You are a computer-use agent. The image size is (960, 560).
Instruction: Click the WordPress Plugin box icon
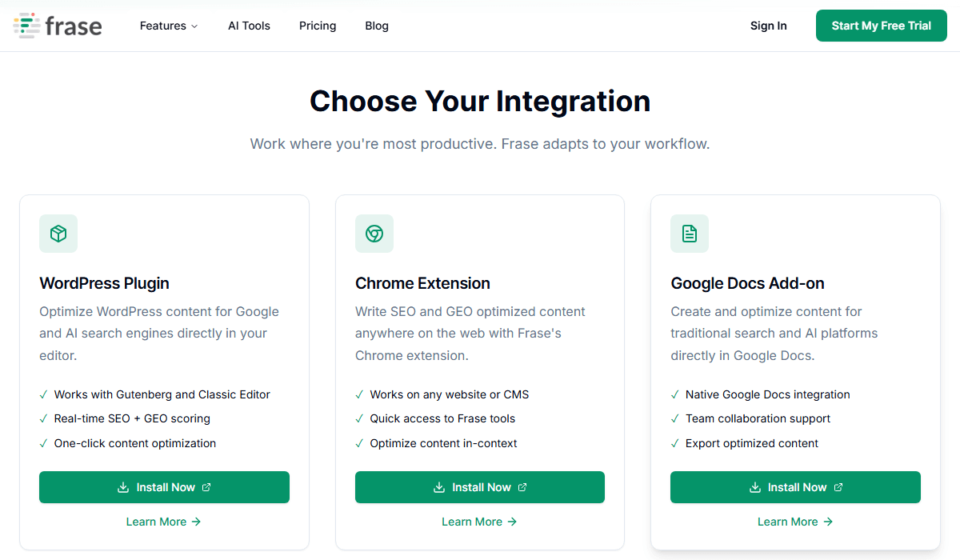pyautogui.click(x=58, y=234)
